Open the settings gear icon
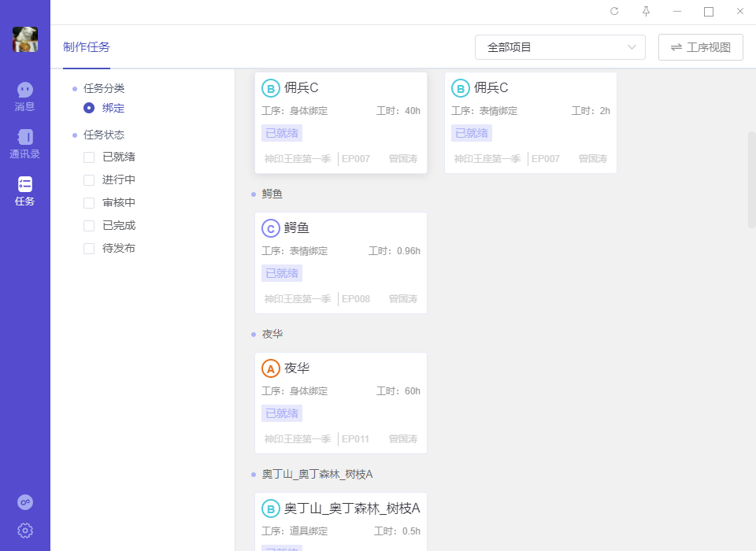 click(25, 531)
